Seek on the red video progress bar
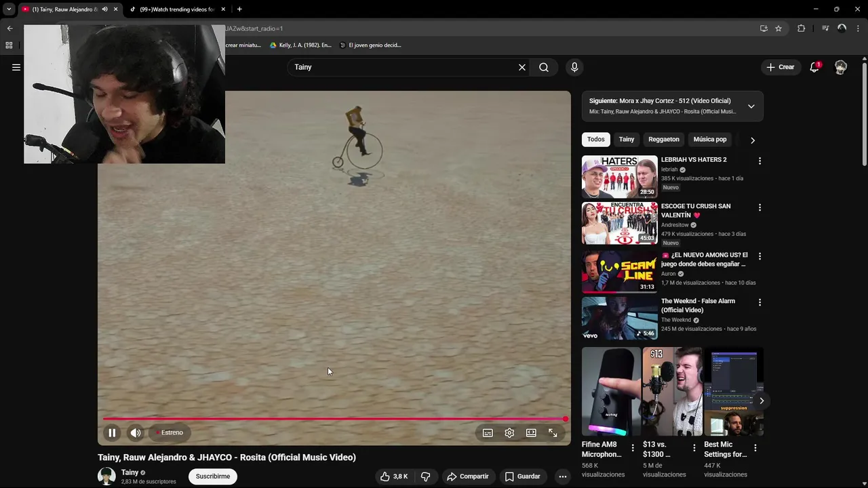The width and height of the screenshot is (868, 488). tap(334, 419)
